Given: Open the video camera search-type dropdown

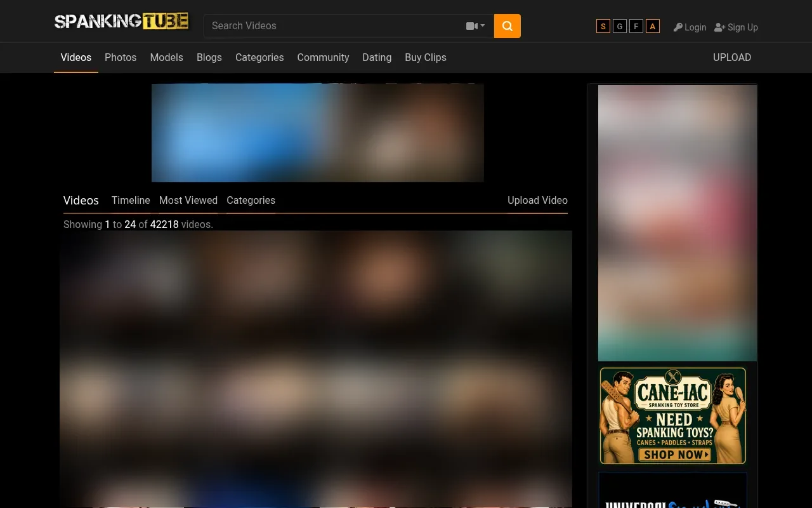Looking at the screenshot, I should click(x=476, y=26).
